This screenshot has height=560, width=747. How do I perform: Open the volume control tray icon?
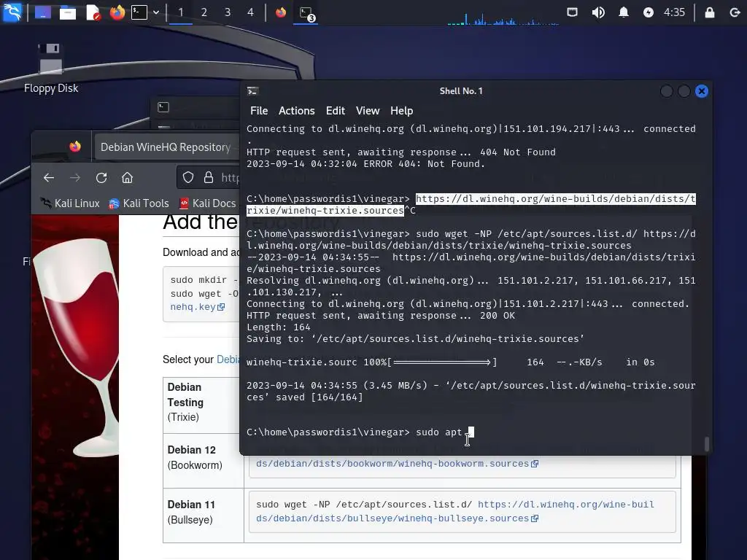click(598, 12)
